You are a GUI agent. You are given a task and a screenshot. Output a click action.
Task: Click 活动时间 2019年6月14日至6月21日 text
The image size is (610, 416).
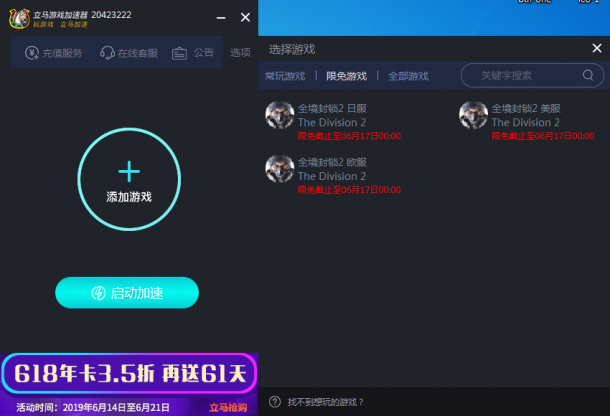tap(93, 407)
